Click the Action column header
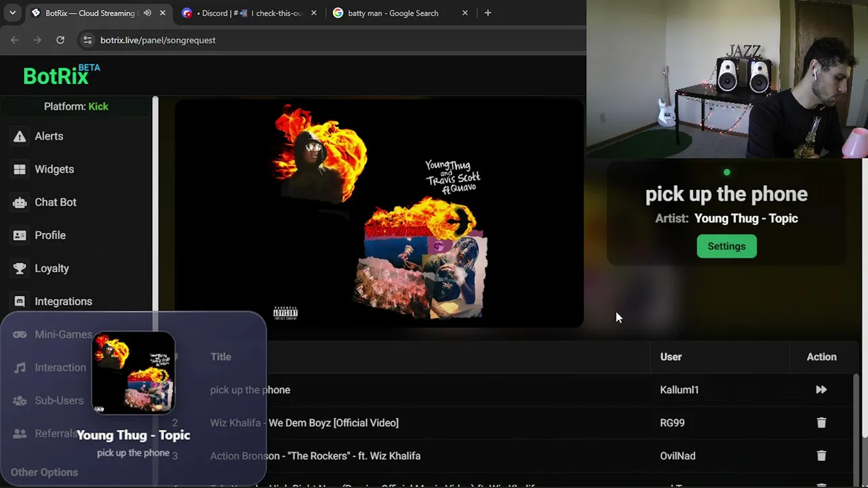The height and width of the screenshot is (488, 868). pyautogui.click(x=821, y=357)
